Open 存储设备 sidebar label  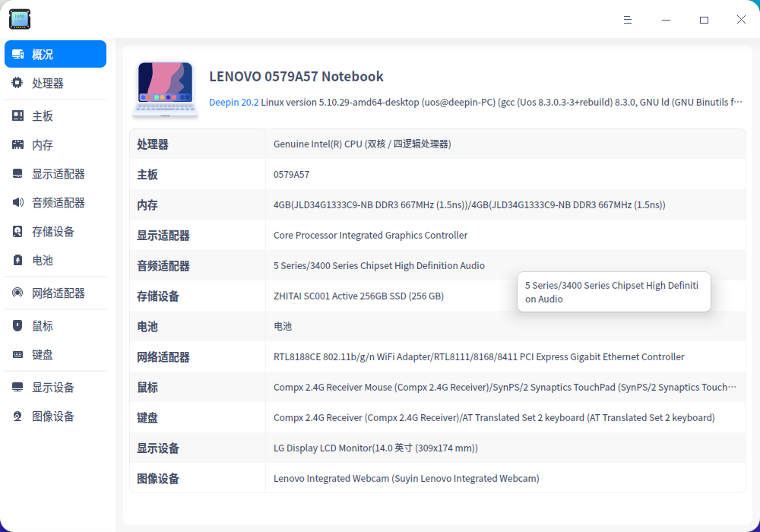tap(53, 232)
